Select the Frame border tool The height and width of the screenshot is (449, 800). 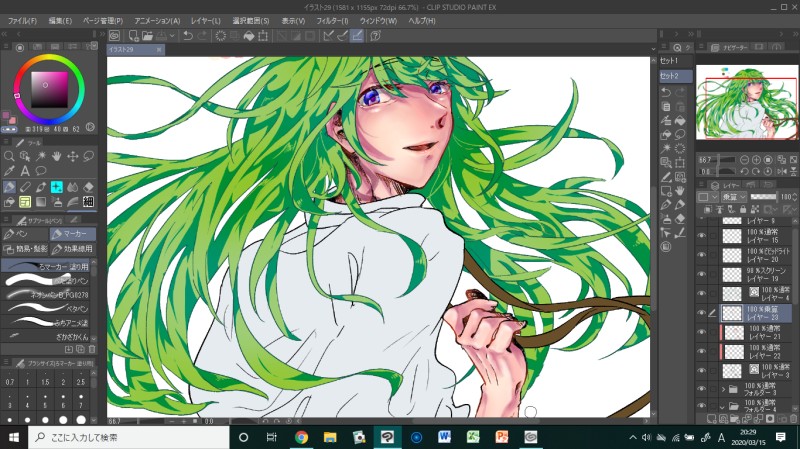(x=24, y=202)
